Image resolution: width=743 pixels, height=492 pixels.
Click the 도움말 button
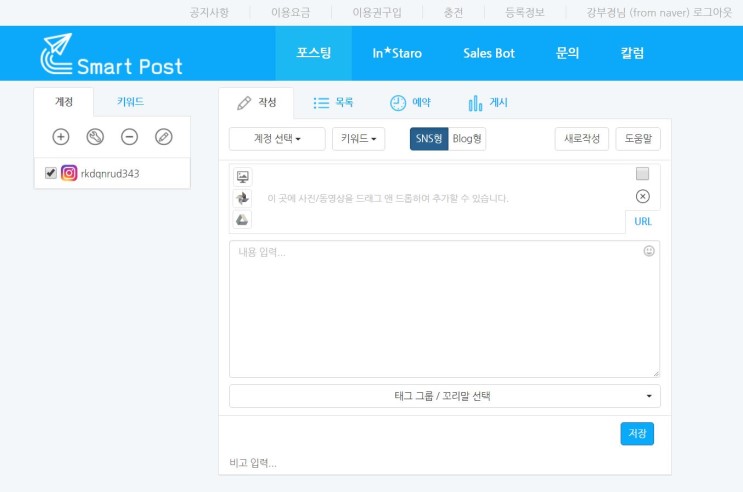click(638, 139)
